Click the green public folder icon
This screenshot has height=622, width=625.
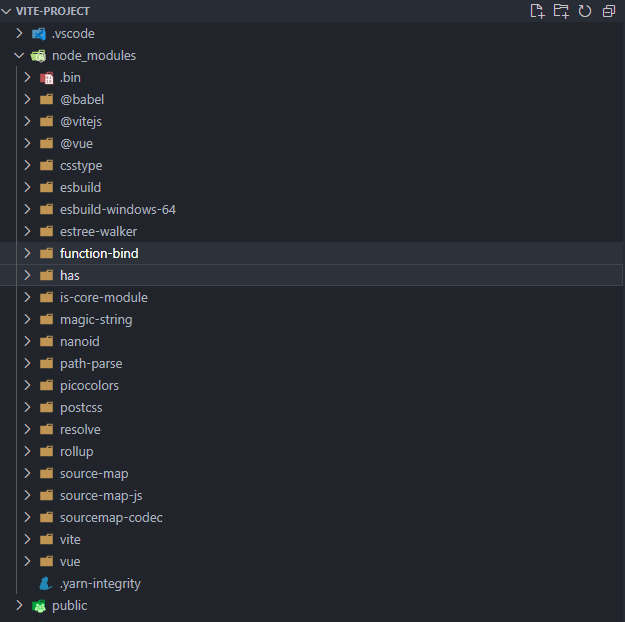[39, 606]
